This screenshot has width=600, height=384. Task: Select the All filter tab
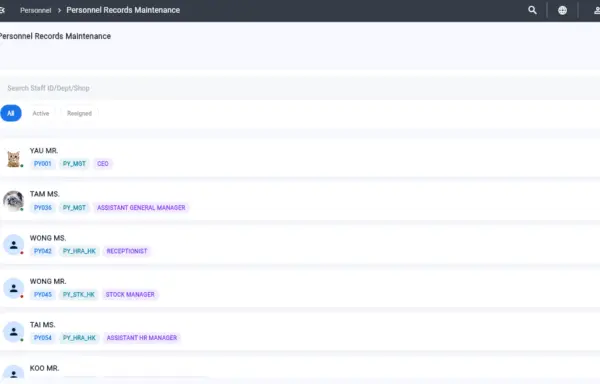point(11,113)
